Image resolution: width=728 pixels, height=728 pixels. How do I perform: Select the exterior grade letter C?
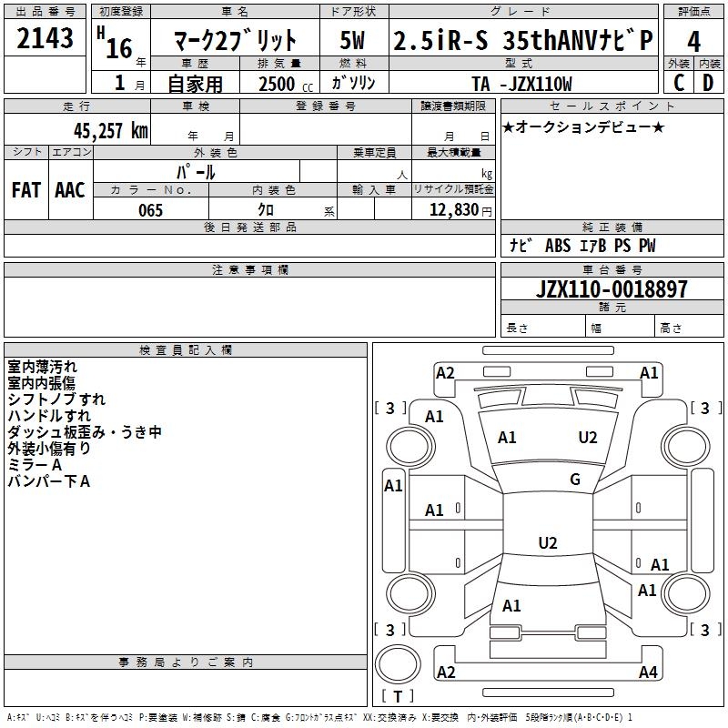(679, 83)
